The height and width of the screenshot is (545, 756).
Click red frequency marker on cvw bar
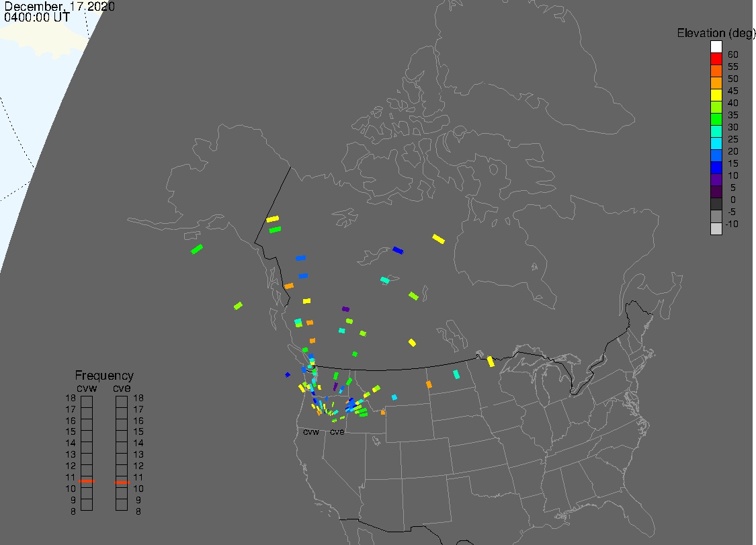(87, 481)
